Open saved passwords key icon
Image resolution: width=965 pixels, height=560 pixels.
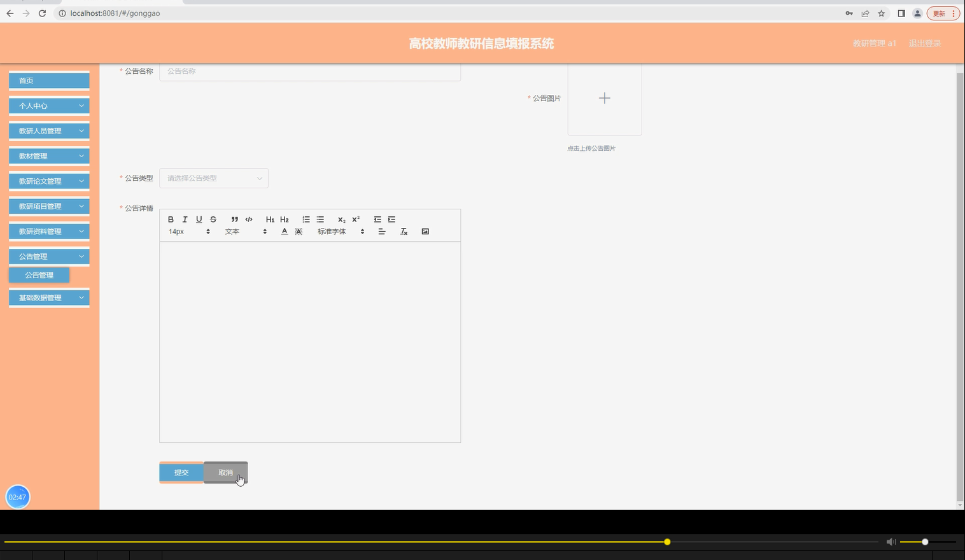coord(849,13)
